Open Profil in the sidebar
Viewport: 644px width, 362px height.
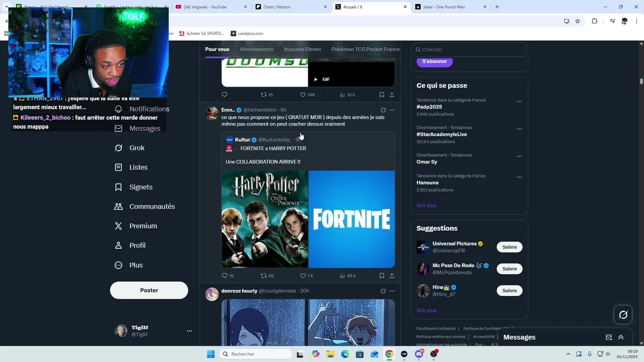click(130, 245)
